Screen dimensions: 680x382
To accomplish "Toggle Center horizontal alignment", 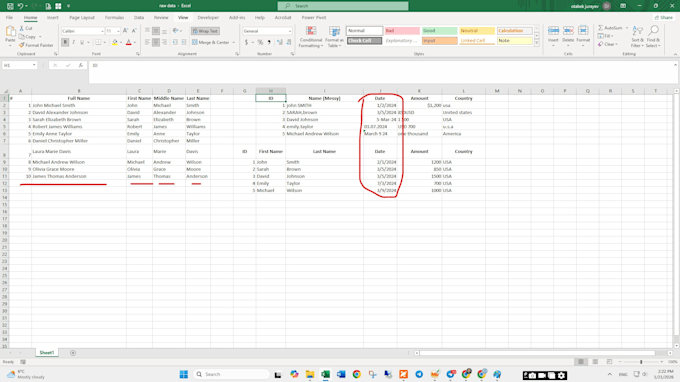I will pos(156,42).
